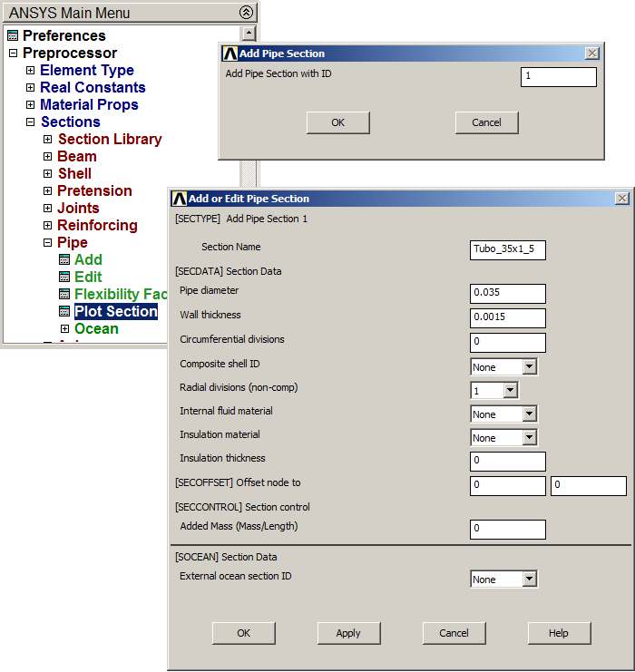The width and height of the screenshot is (635, 672).
Task: Open the Composite shell ID dropdown
Action: click(530, 367)
